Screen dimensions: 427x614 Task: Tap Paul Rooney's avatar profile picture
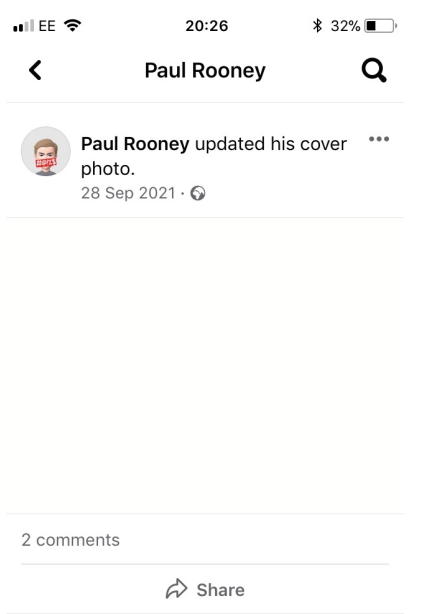coord(46,151)
